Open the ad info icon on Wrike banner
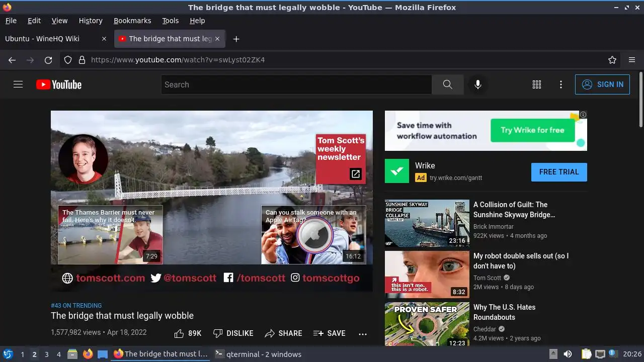 (583, 115)
